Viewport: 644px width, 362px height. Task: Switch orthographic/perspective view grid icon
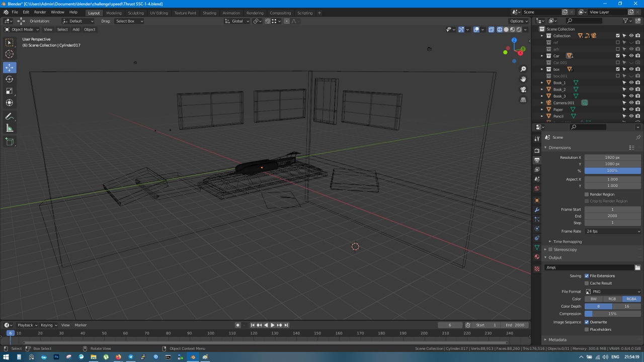523,100
